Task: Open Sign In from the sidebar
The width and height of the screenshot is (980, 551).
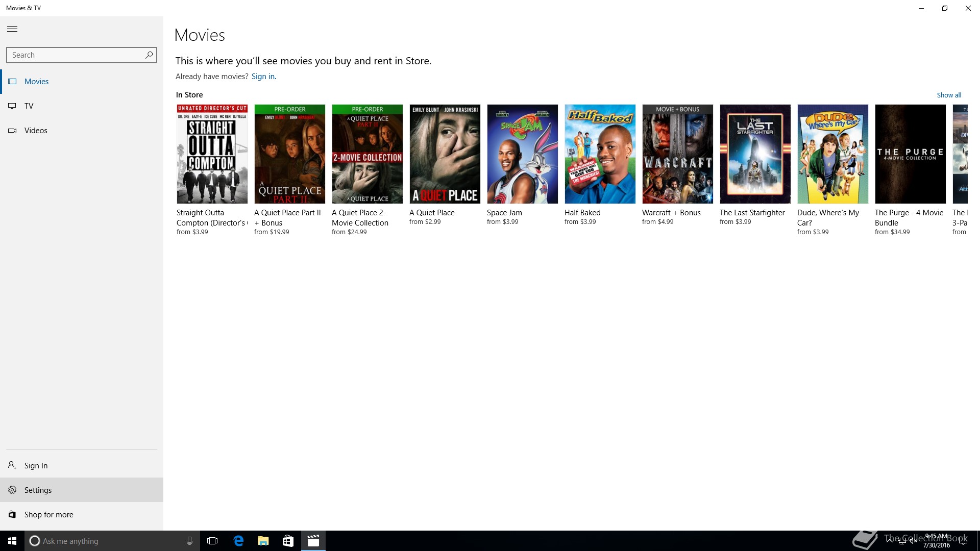Action: coord(82,465)
